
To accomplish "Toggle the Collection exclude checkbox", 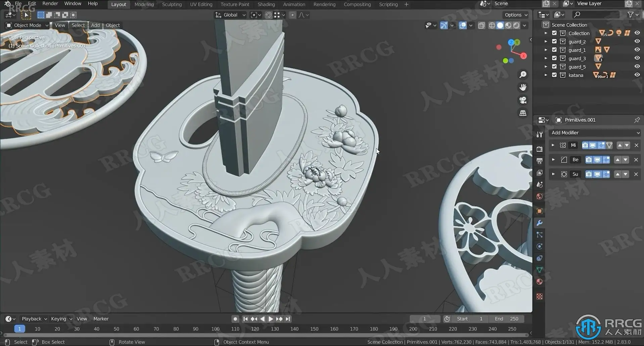I will (x=554, y=33).
